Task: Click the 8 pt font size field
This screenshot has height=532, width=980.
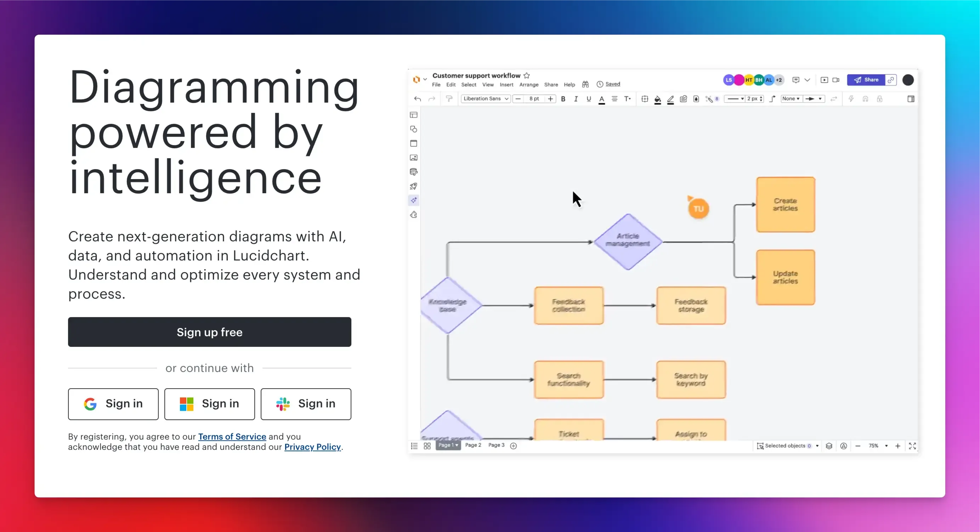Action: pyautogui.click(x=534, y=98)
